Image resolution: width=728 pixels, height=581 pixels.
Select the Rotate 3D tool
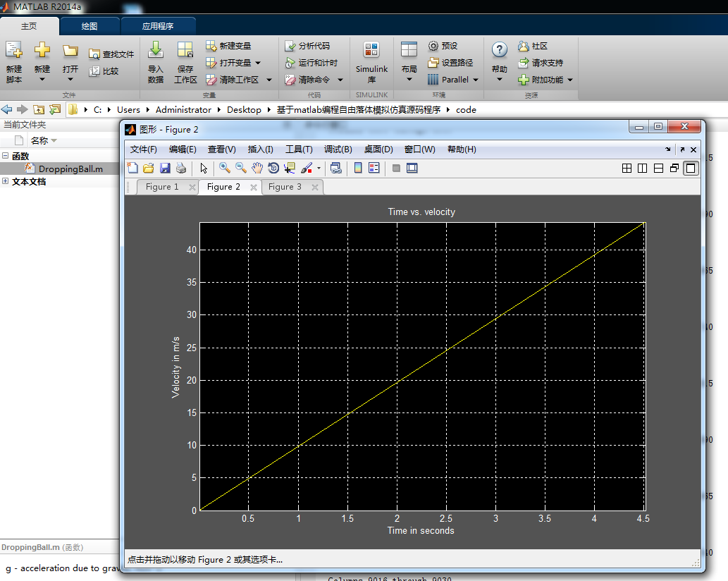273,168
